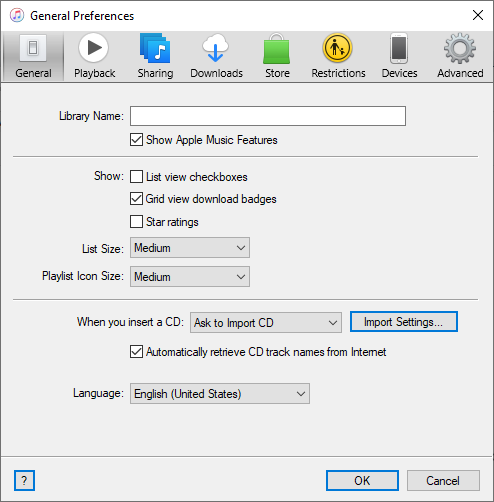Select the Downloads cloud icon

point(215,48)
